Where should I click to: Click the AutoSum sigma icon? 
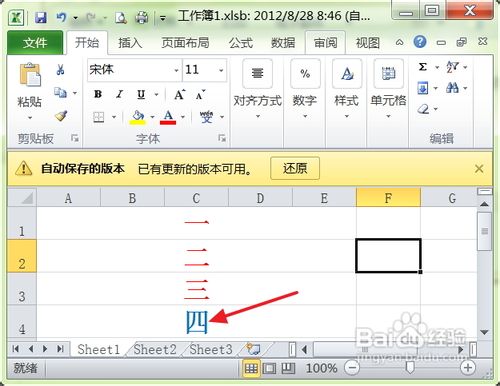[423, 67]
